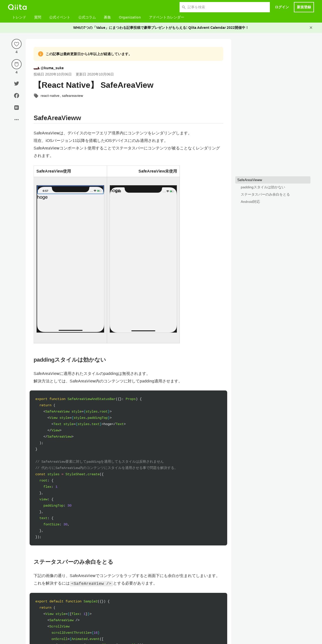
Task: Click the safeareaview tag
Action: coord(72,96)
